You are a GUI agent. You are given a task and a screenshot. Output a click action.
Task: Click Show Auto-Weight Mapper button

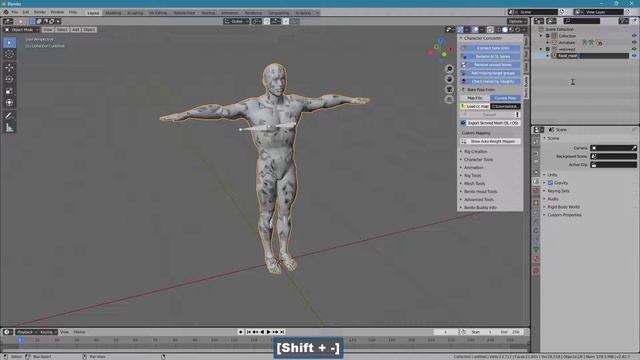(490, 141)
